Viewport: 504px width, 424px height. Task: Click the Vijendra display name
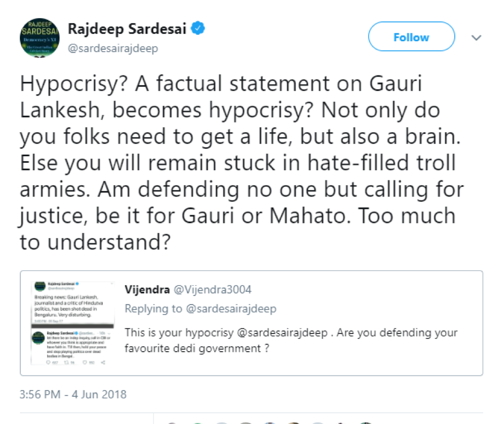pos(147,290)
